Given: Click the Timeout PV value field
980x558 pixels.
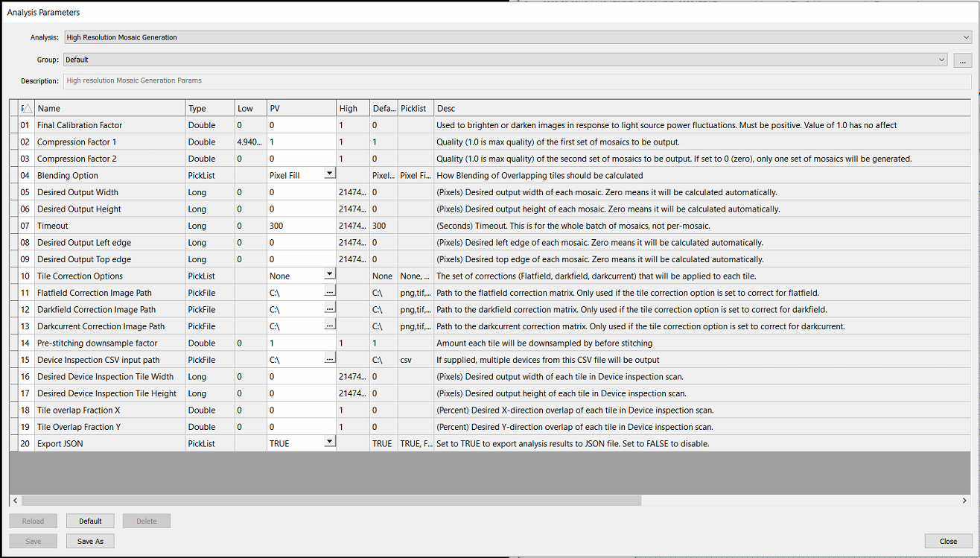Looking at the screenshot, I should coord(301,226).
